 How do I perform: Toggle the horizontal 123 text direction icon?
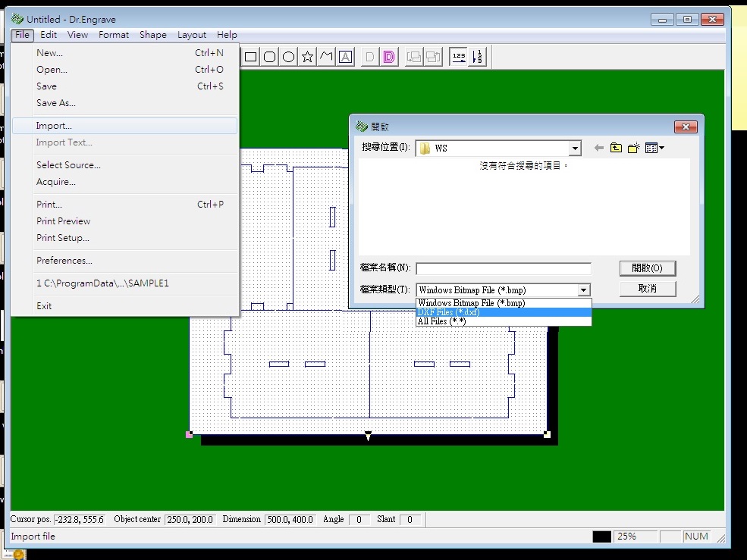458,57
